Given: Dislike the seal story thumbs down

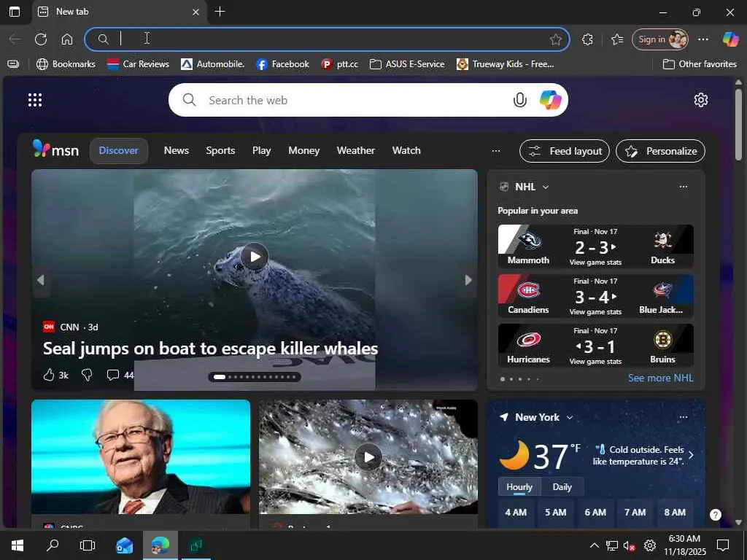Looking at the screenshot, I should tap(87, 376).
